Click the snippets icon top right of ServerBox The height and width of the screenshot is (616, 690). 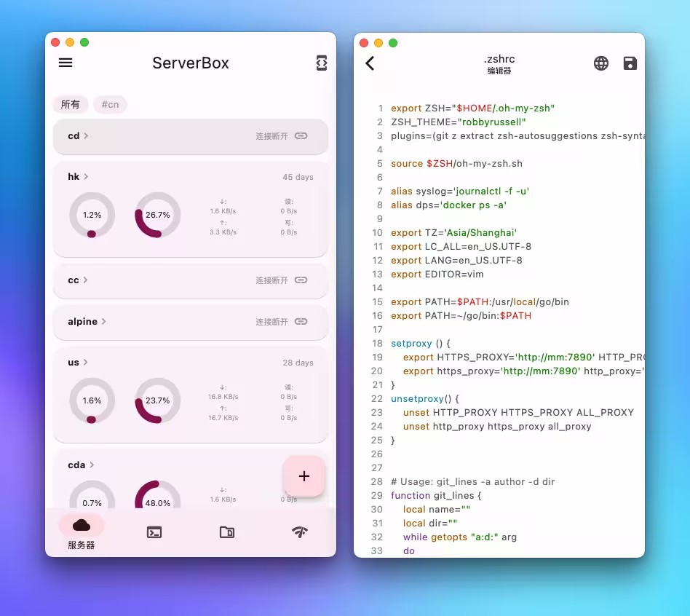click(x=322, y=63)
